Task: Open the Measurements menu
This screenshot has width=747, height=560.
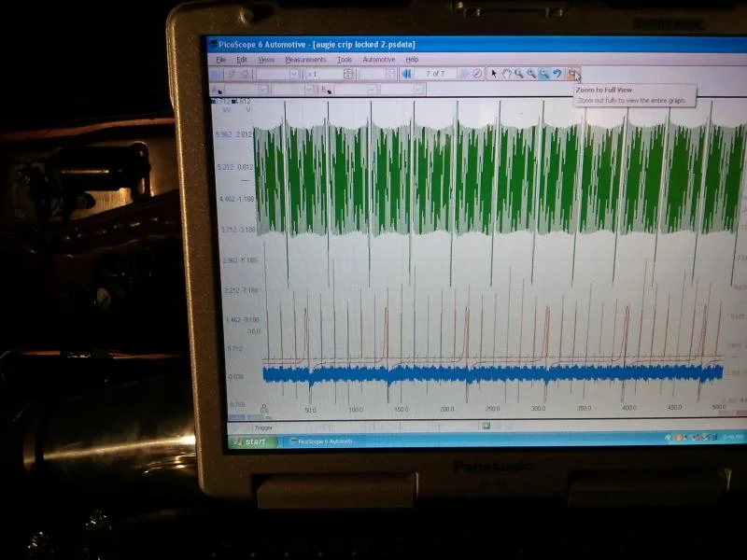Action: click(305, 59)
